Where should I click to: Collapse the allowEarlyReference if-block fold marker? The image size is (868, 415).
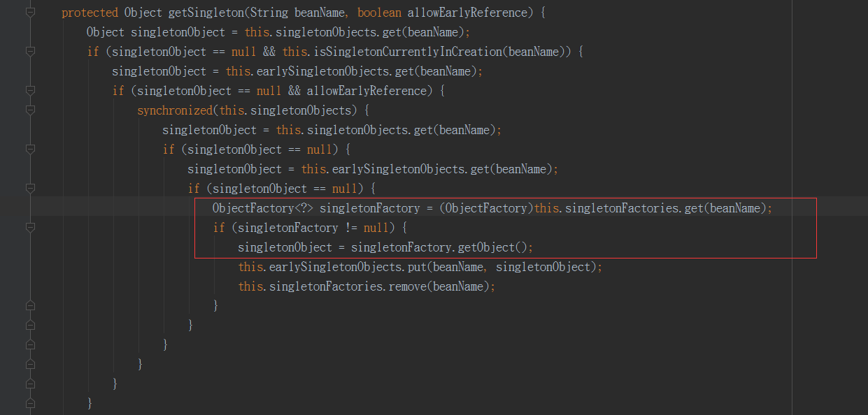click(30, 91)
